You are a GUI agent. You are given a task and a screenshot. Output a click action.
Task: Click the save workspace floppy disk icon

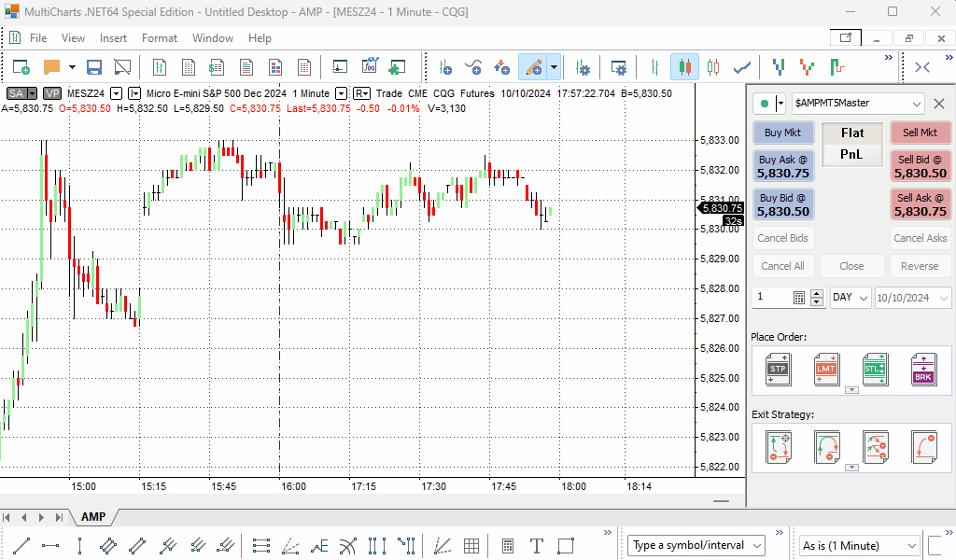[94, 67]
